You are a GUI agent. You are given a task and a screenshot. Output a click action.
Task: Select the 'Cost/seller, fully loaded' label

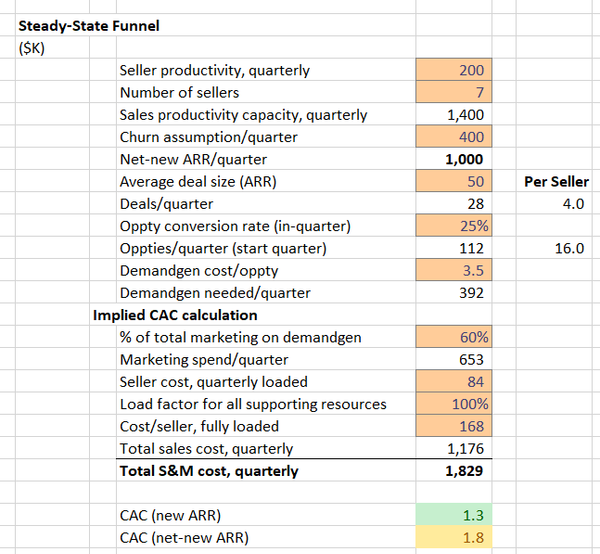click(x=199, y=426)
